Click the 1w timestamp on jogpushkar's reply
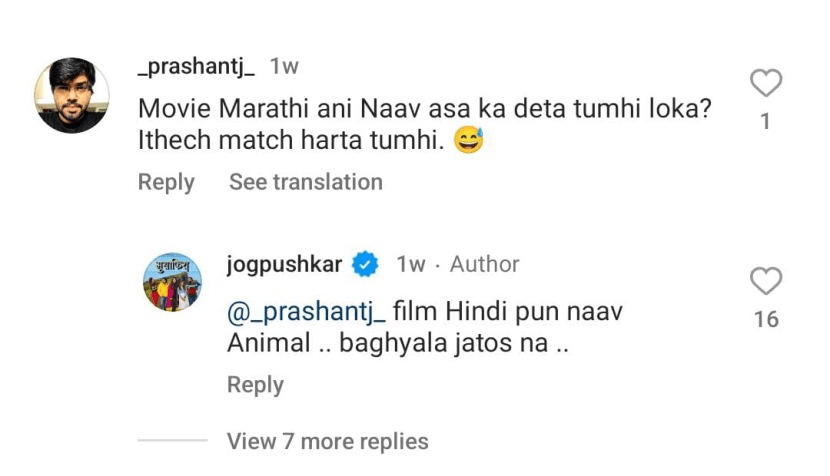The width and height of the screenshot is (830, 476). (410, 265)
